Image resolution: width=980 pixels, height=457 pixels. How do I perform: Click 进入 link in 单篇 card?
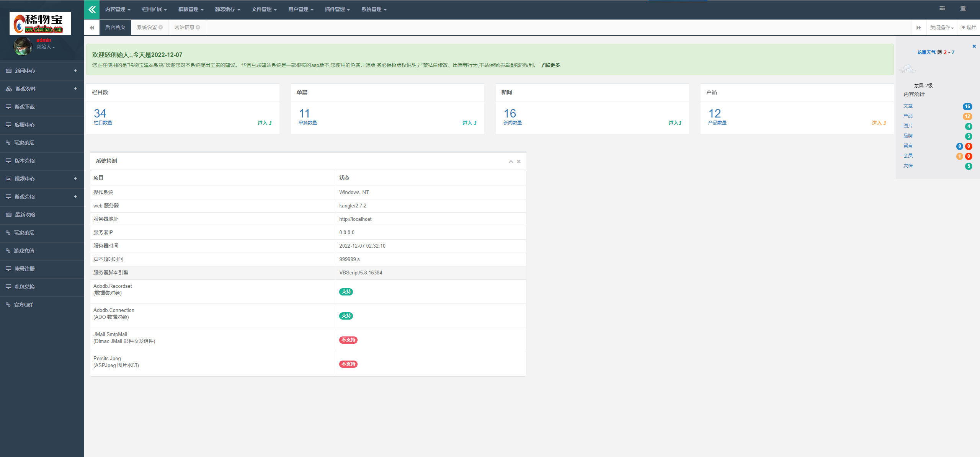tap(470, 123)
